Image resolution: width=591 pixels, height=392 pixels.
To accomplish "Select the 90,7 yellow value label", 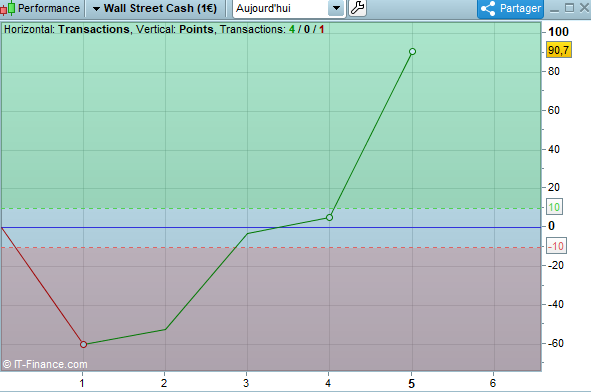I will point(559,50).
